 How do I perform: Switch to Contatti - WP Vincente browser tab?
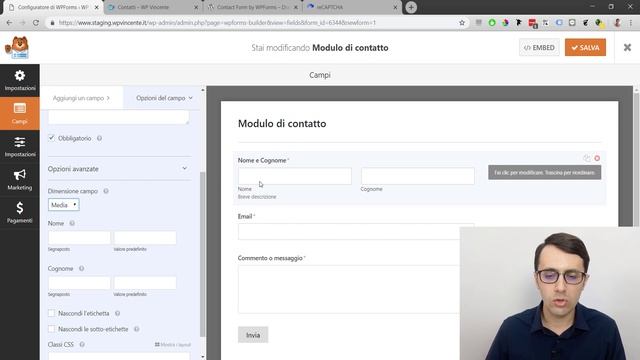[153, 7]
